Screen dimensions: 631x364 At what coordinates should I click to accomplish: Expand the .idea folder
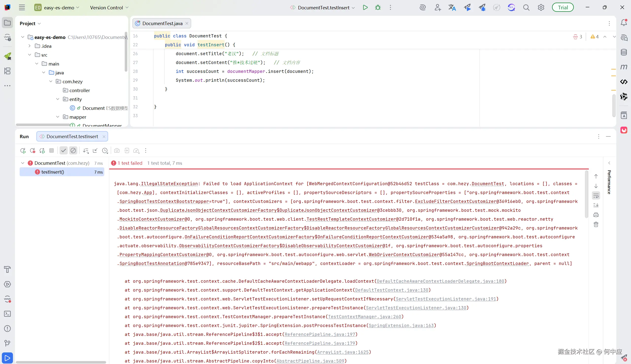pos(30,46)
